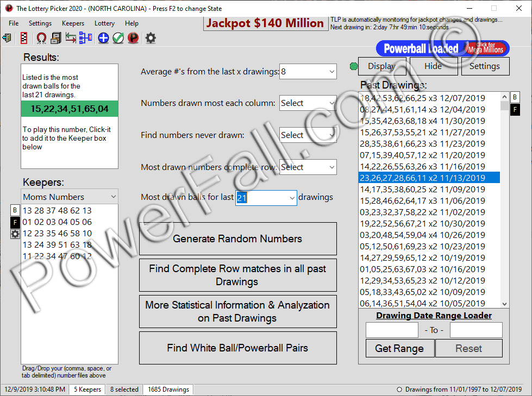Viewport: 532px width, 396px height.
Task: Click the Past Drawings scrollbar down arrow
Action: [504, 304]
